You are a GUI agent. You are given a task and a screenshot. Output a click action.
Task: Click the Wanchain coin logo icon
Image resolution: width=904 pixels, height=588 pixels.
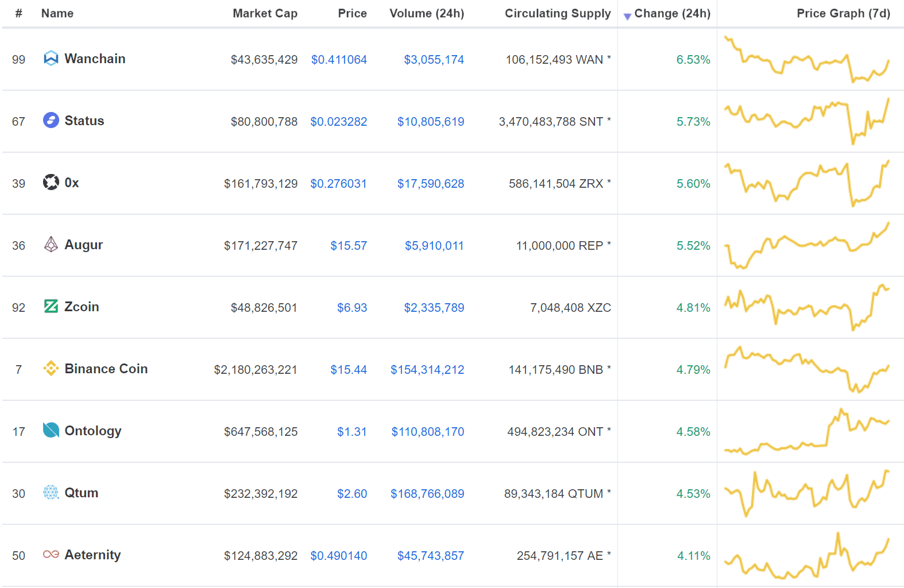(x=51, y=59)
